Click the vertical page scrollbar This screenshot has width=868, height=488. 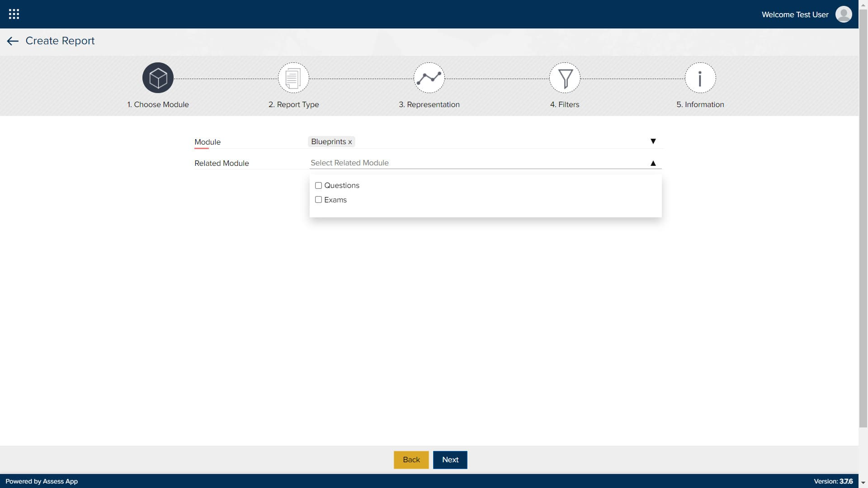point(863,217)
